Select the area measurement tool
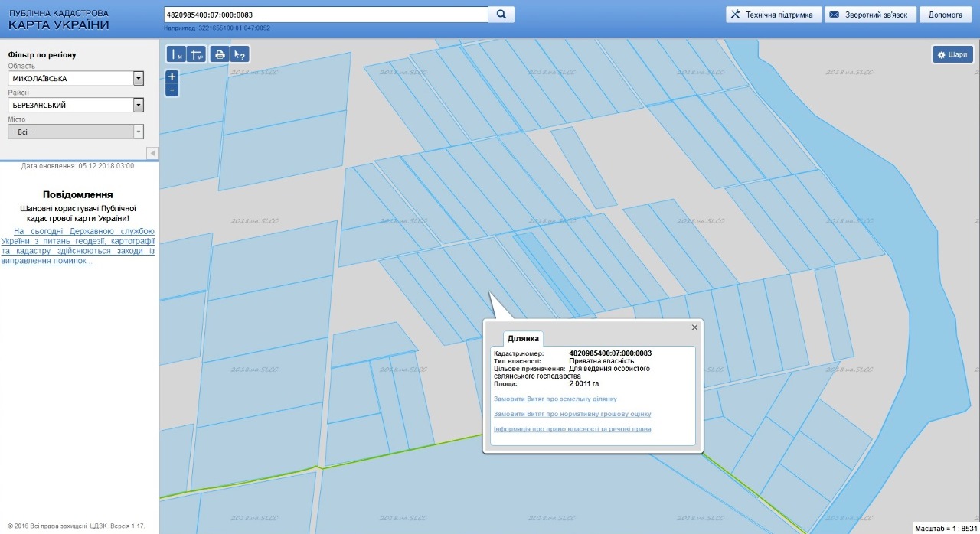The width and height of the screenshot is (980, 534). (x=197, y=54)
